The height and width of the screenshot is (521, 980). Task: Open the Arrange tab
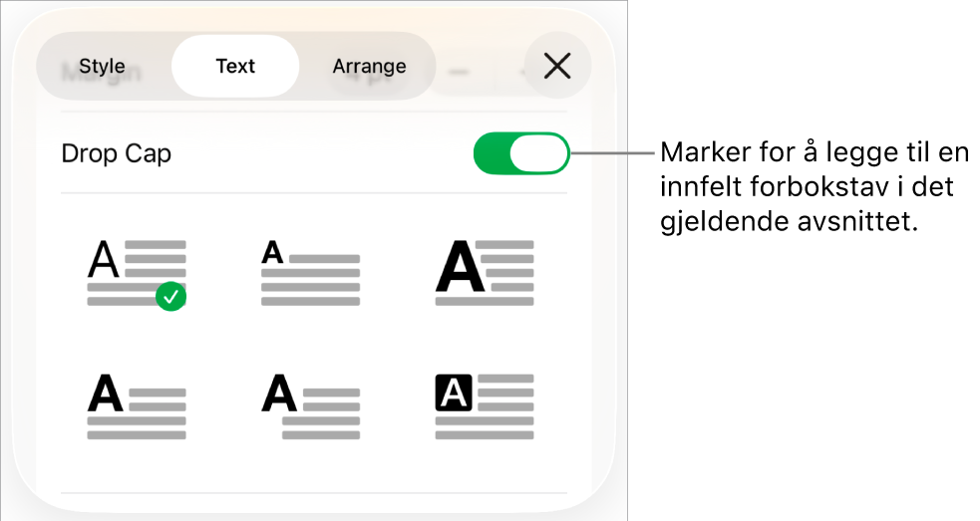click(x=369, y=67)
